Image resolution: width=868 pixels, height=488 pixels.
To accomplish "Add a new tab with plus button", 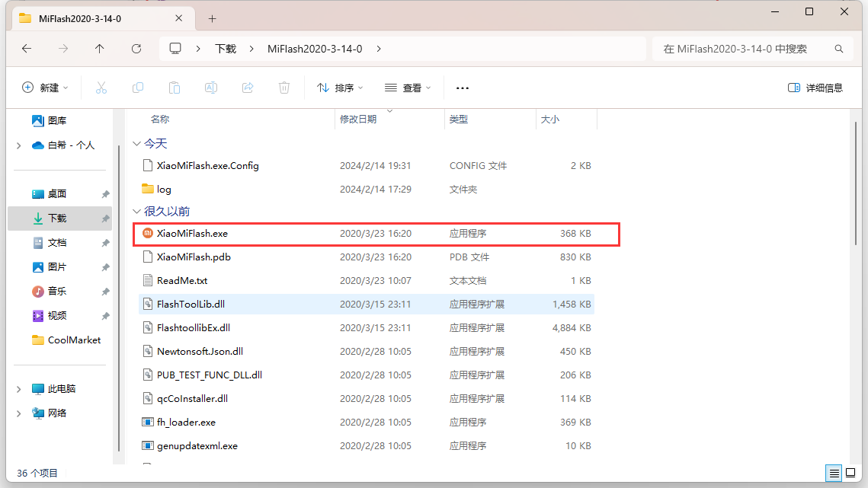I will pos(212,19).
